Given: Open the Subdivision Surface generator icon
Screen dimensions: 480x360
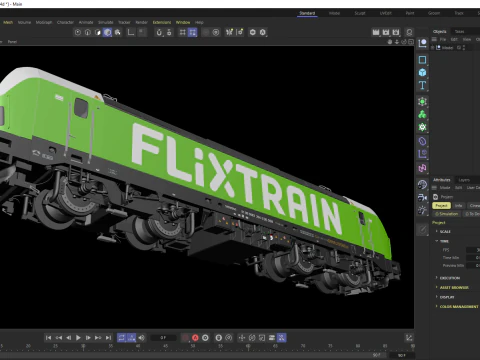Looking at the screenshot, I should [422, 102].
